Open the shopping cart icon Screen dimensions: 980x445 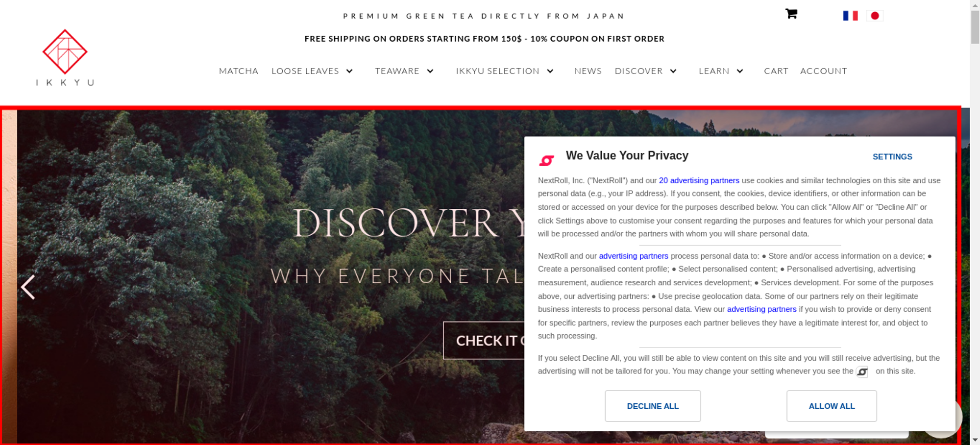pyautogui.click(x=791, y=14)
